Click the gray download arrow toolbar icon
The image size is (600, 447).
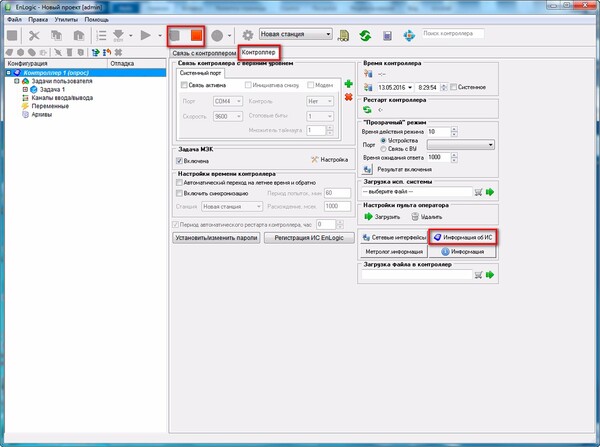coord(118,36)
